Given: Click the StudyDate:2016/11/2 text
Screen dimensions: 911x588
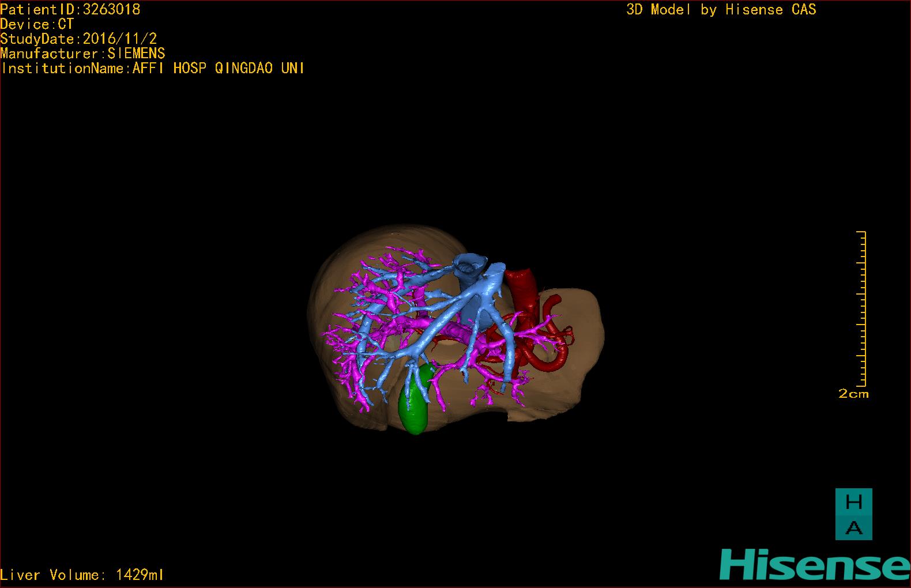Looking at the screenshot, I should 78,39.
